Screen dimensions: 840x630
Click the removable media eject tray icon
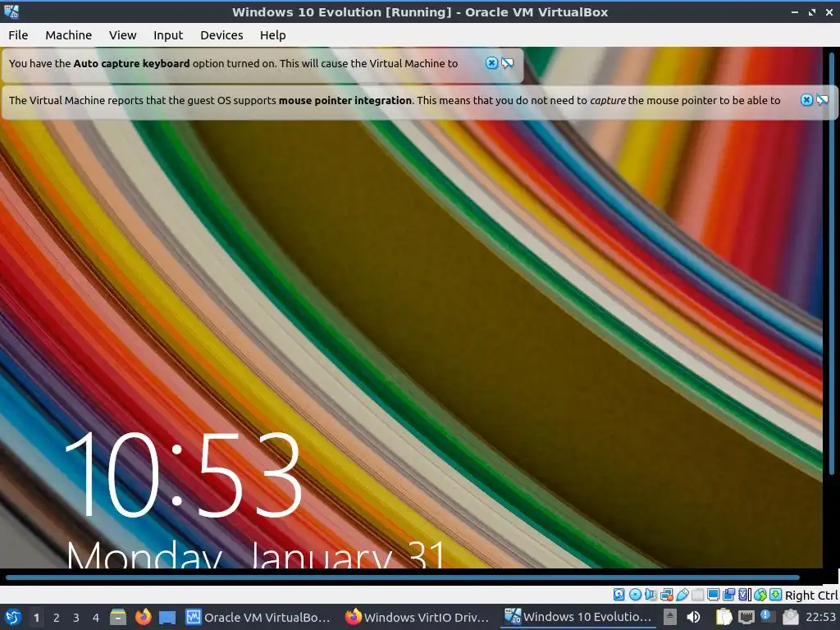point(670,617)
